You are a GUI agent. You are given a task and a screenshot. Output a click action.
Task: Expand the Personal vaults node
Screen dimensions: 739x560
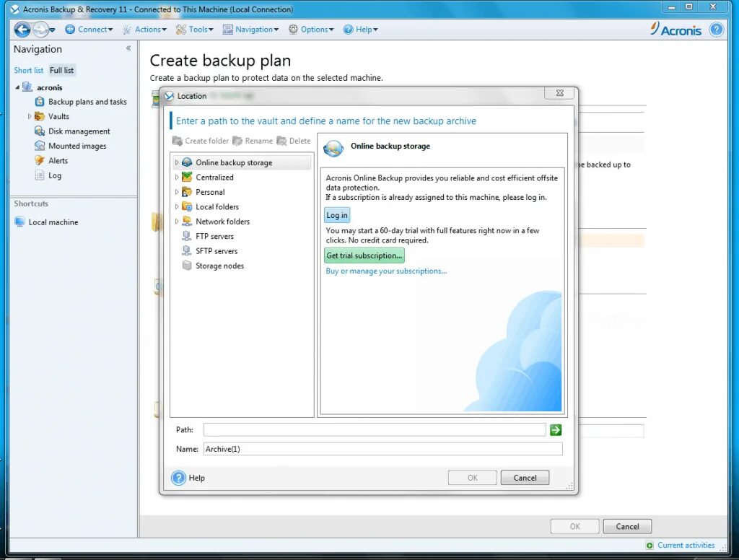pos(177,192)
